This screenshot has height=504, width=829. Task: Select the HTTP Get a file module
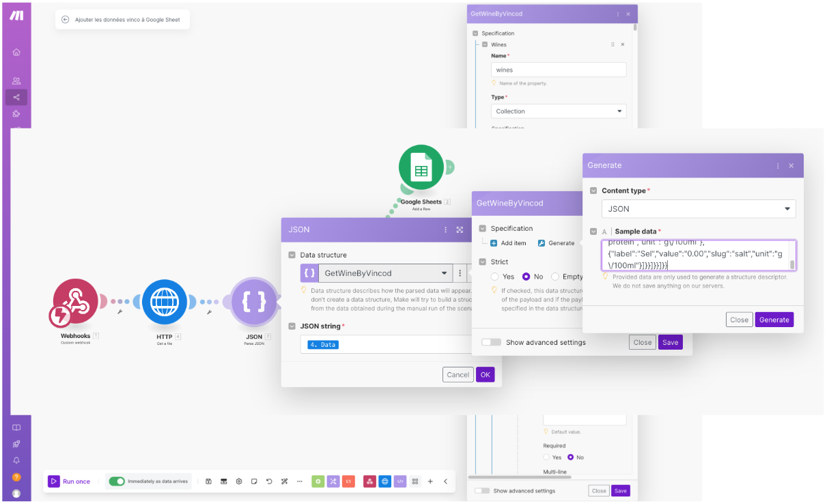[x=164, y=302]
